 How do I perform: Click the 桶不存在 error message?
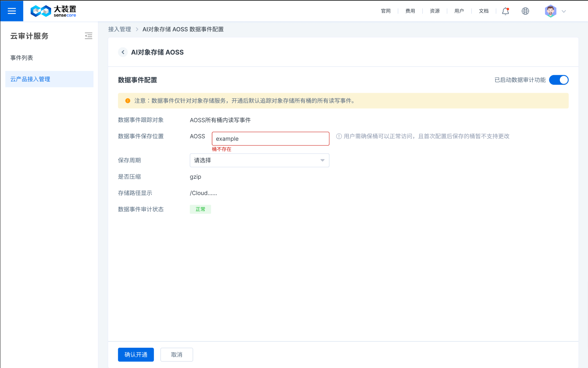coord(222,149)
